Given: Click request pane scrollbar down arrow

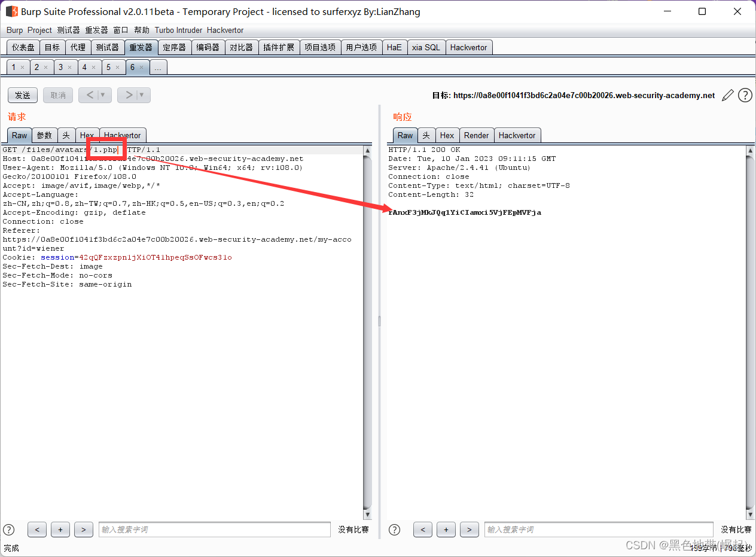Looking at the screenshot, I should click(x=367, y=515).
